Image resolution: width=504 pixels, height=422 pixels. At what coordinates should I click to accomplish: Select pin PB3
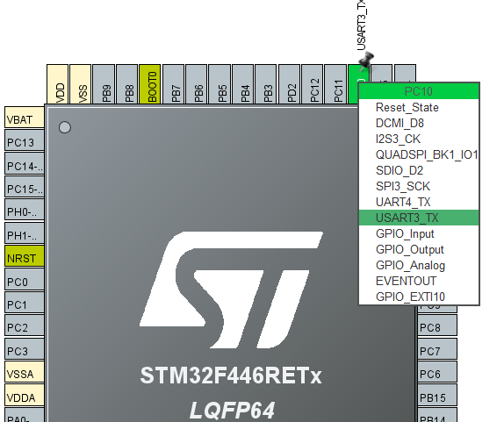[266, 84]
